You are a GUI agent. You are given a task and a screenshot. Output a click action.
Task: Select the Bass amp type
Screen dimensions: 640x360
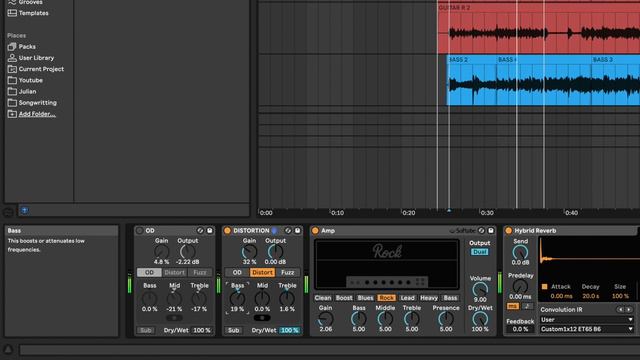point(450,298)
